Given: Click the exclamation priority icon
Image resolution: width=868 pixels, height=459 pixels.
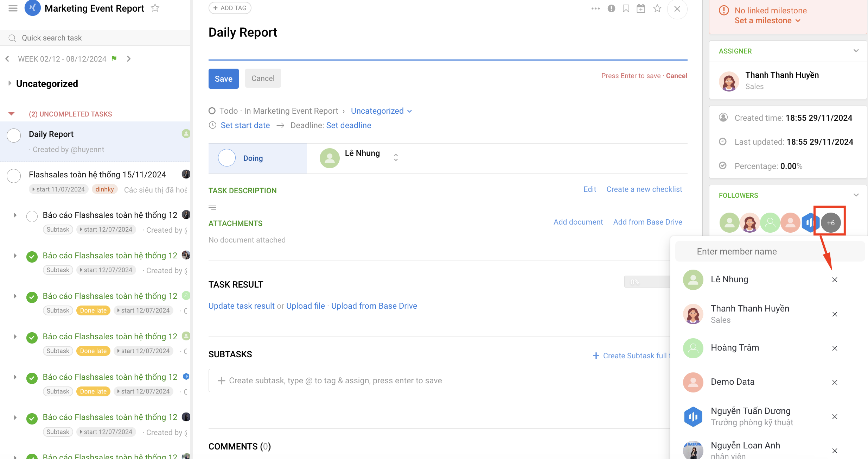Looking at the screenshot, I should click(x=611, y=9).
